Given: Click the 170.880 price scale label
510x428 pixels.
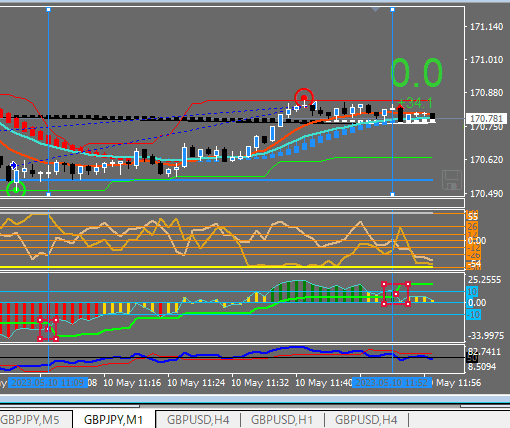Looking at the screenshot, I should click(x=486, y=93).
